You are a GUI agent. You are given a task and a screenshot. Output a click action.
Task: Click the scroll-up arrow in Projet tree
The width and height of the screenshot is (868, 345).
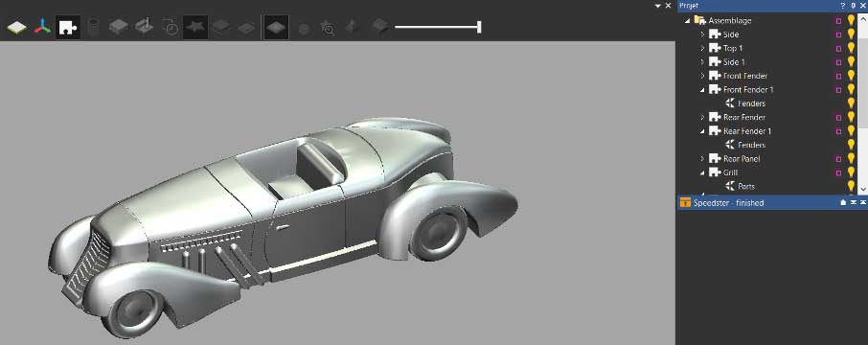(862, 19)
